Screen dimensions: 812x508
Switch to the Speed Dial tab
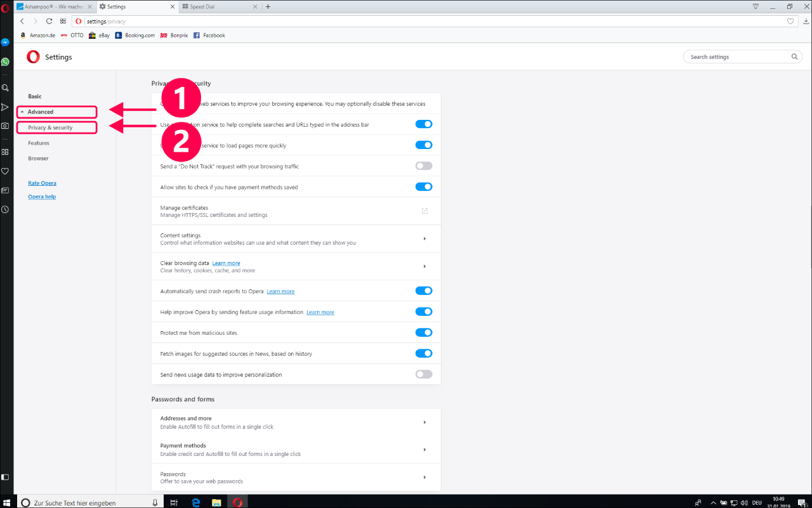click(216, 6)
